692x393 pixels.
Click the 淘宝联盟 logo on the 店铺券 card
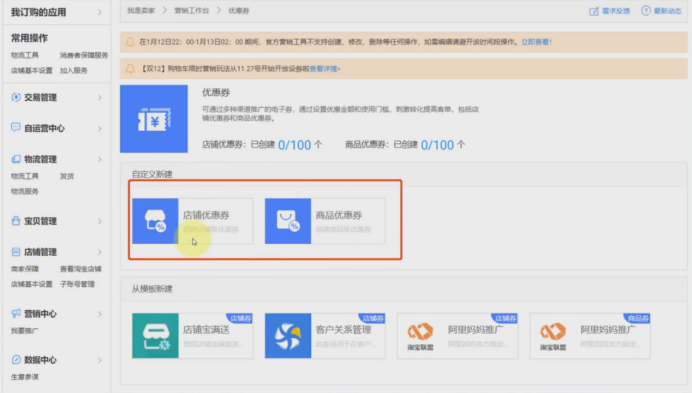[x=420, y=336]
